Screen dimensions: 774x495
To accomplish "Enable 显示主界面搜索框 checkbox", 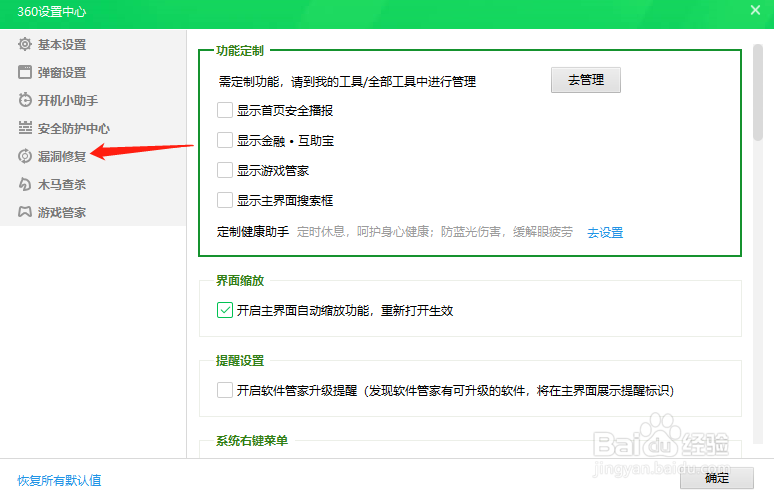I will coord(225,200).
